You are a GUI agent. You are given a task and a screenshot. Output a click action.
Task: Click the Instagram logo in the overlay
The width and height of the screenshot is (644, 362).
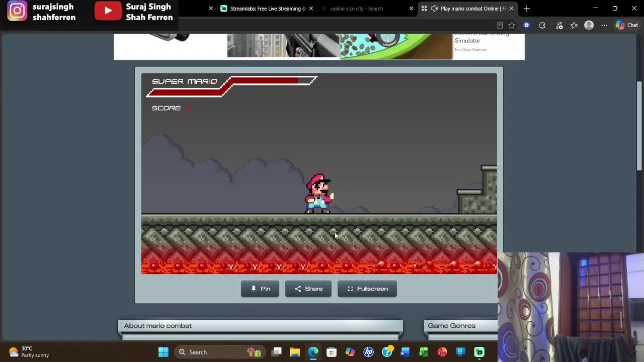point(17,11)
